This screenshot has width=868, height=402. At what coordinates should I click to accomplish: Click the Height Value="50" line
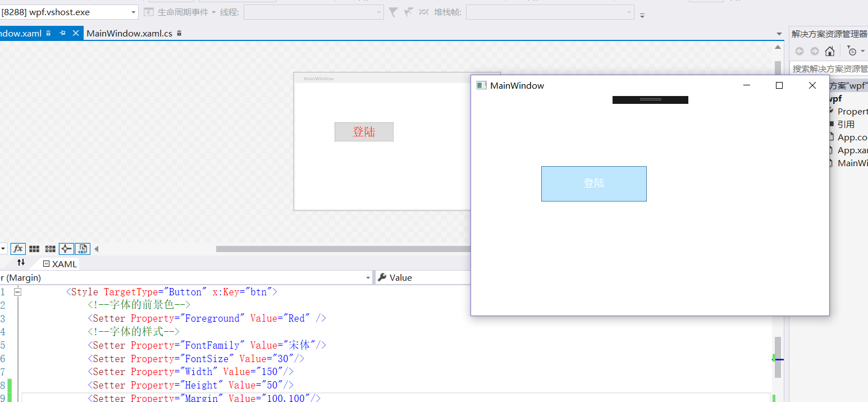click(x=190, y=385)
